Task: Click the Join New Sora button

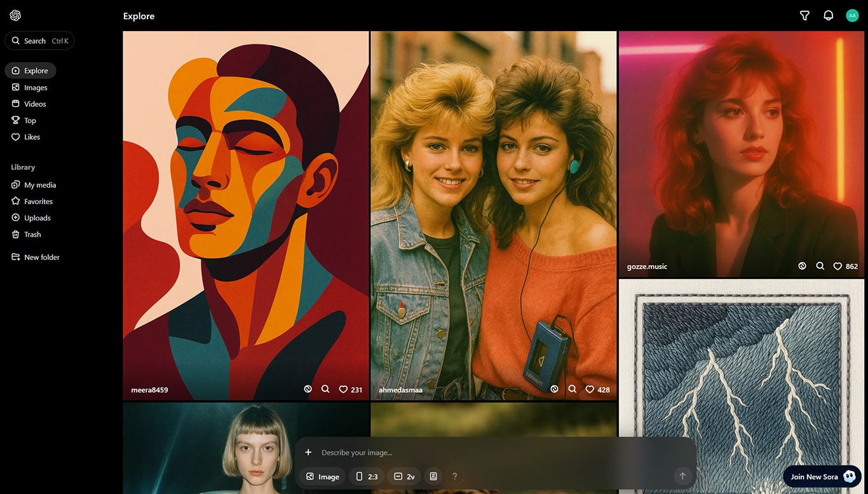Action: pyautogui.click(x=822, y=477)
